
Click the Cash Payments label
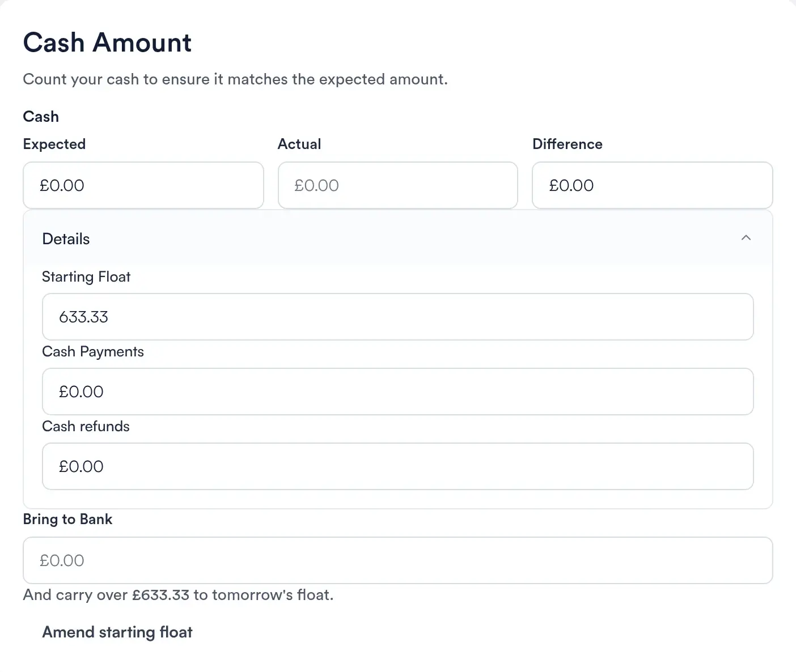(93, 352)
